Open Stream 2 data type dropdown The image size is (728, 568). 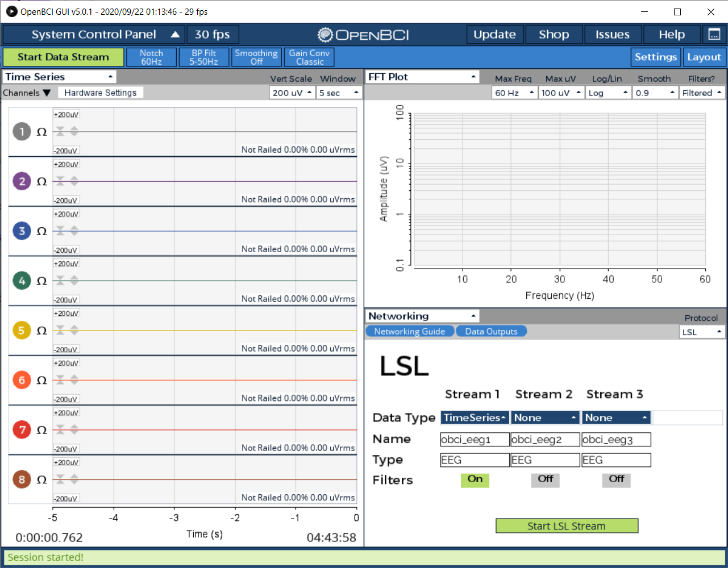[545, 417]
